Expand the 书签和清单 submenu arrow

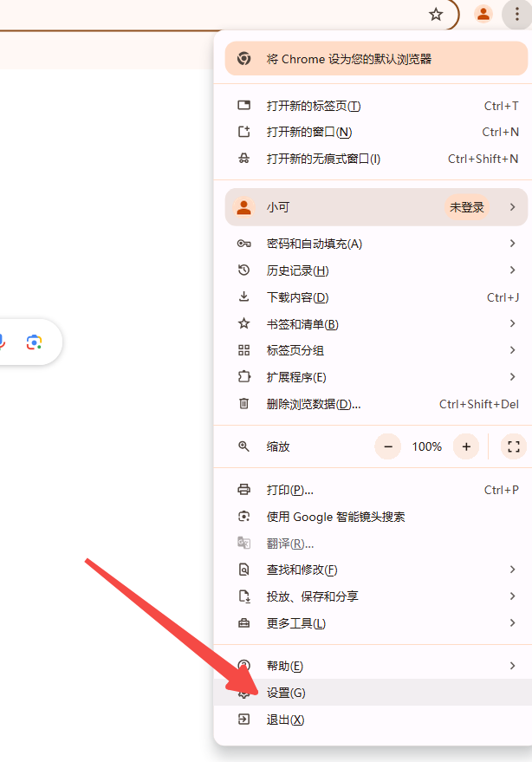513,323
